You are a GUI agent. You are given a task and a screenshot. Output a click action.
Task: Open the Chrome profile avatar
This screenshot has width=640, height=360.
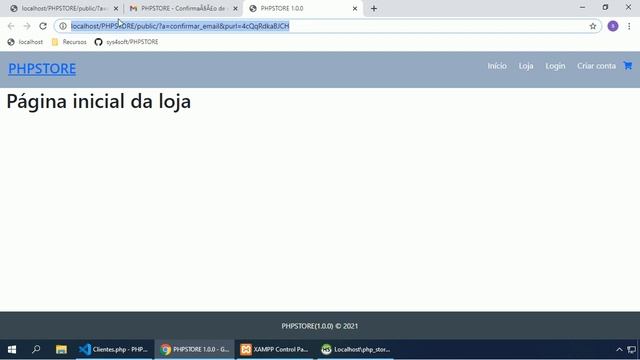(x=613, y=26)
